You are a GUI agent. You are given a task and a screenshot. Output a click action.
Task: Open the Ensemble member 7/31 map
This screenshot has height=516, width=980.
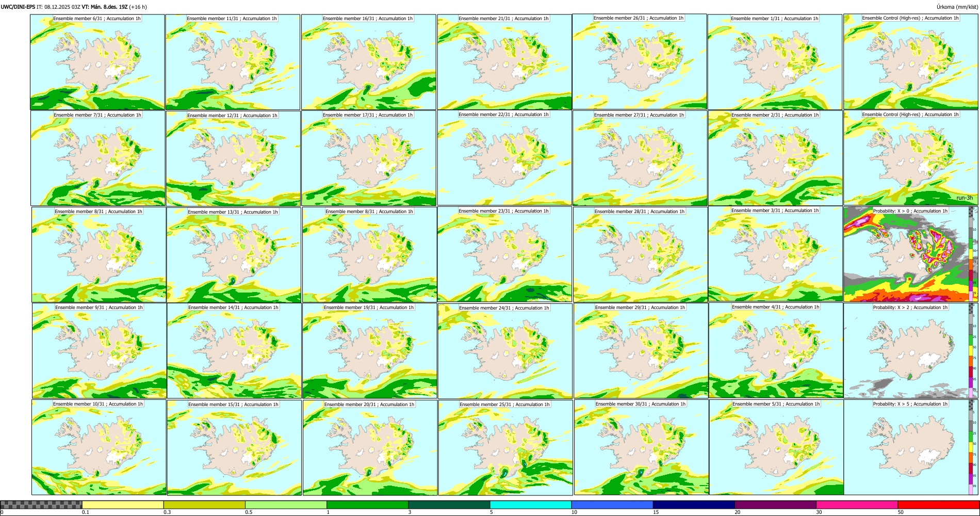pyautogui.click(x=98, y=158)
